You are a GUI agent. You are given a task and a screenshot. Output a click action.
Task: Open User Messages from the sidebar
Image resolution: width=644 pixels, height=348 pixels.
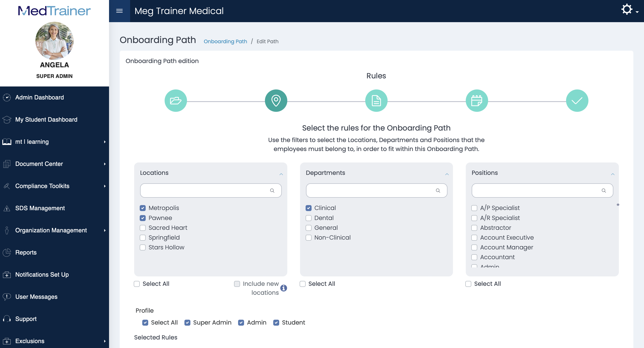(36, 297)
